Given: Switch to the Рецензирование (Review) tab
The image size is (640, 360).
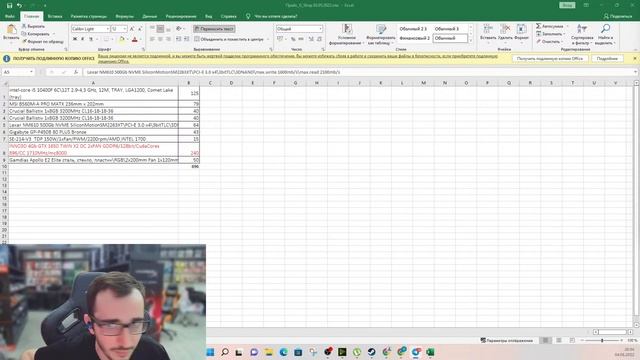Looking at the screenshot, I should point(181,16).
